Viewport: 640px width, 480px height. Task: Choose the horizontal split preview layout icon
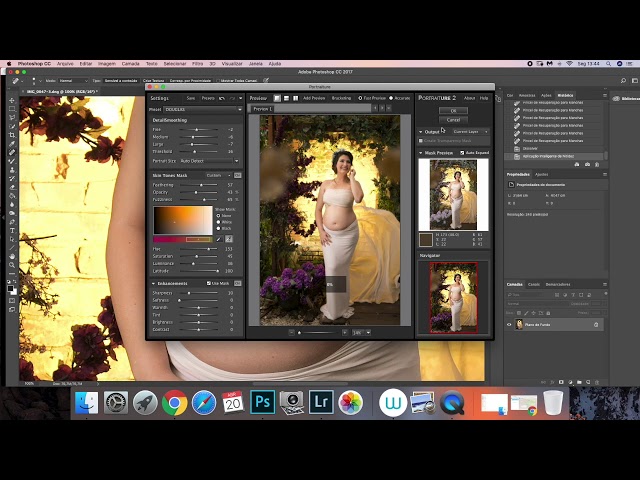pyautogui.click(x=287, y=98)
